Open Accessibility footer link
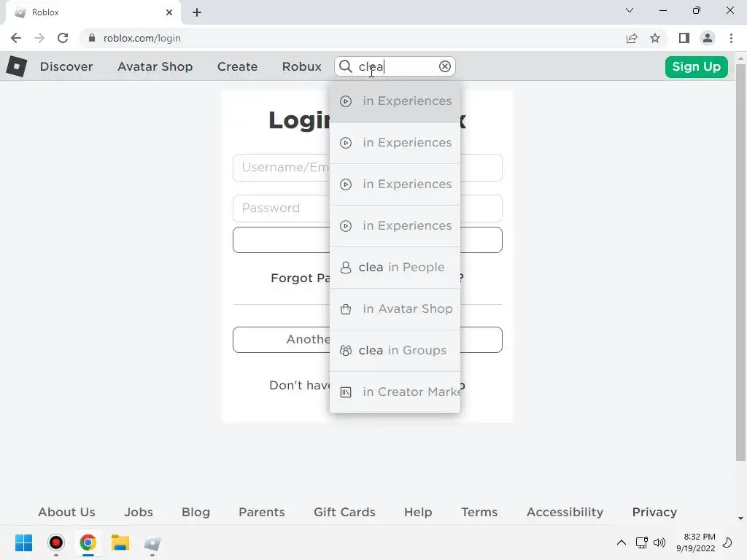Screen dimensions: 747x560 click(565, 512)
